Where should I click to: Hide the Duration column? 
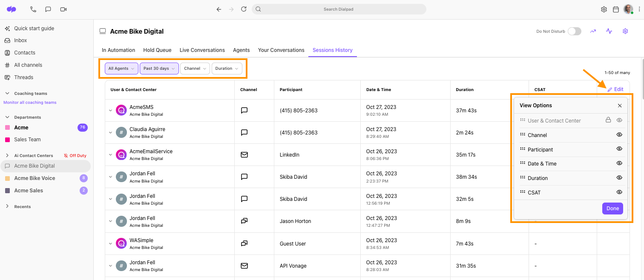(619, 177)
